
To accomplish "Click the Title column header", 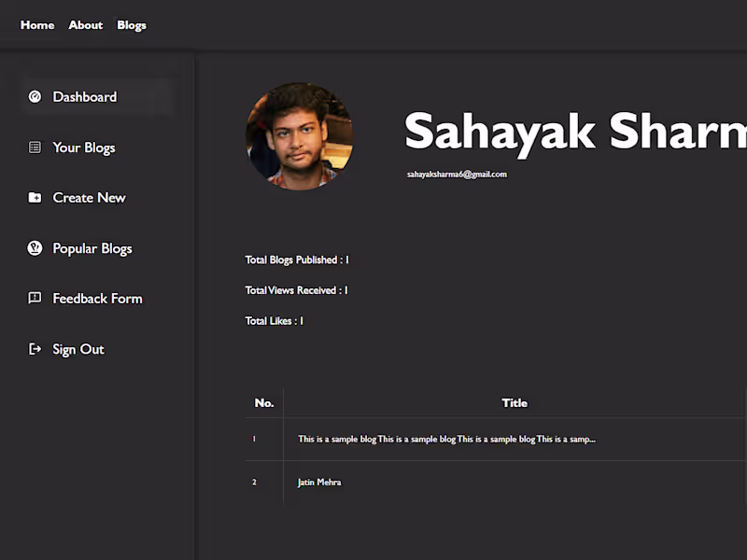I will click(x=514, y=403).
